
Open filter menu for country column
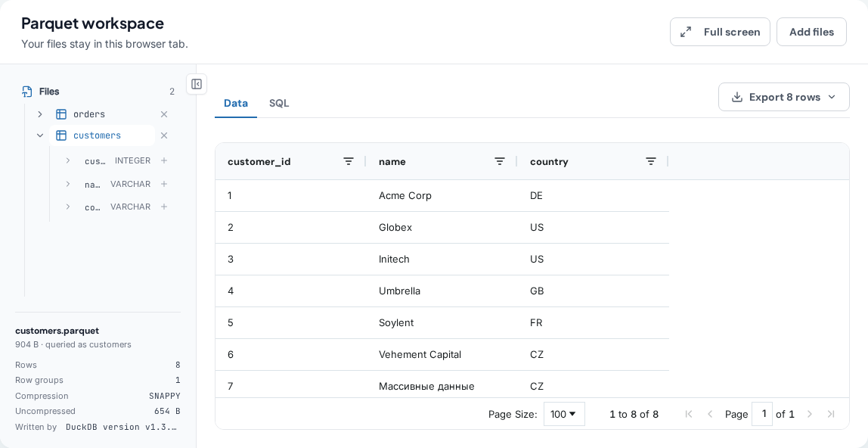651,161
